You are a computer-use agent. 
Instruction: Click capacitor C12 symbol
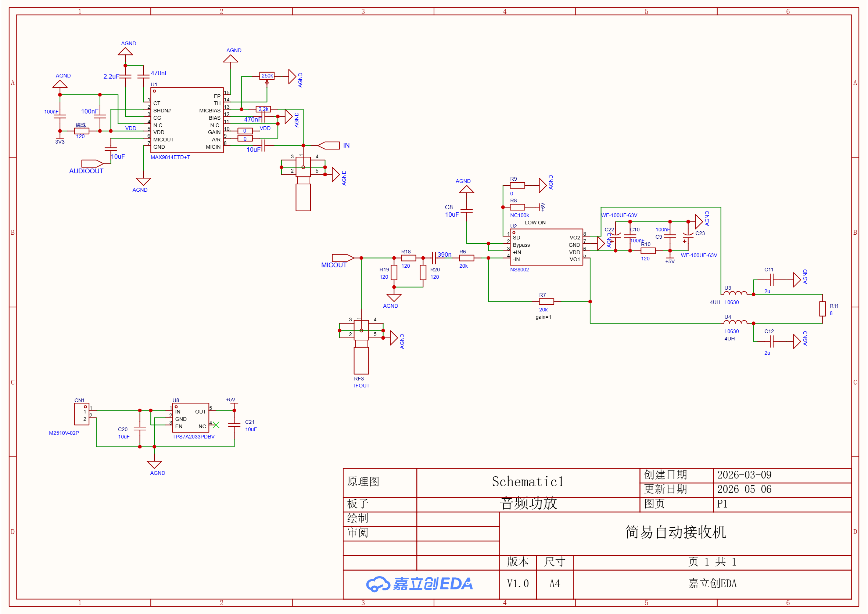(x=772, y=342)
